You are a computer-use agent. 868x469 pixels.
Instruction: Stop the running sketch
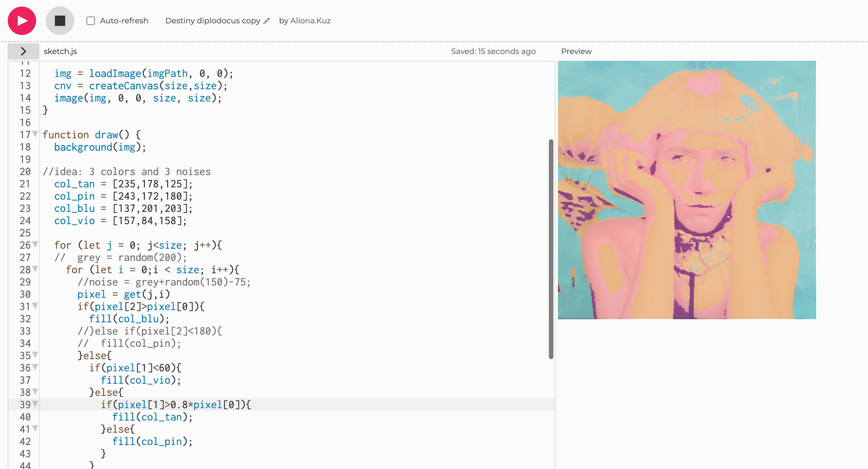60,21
